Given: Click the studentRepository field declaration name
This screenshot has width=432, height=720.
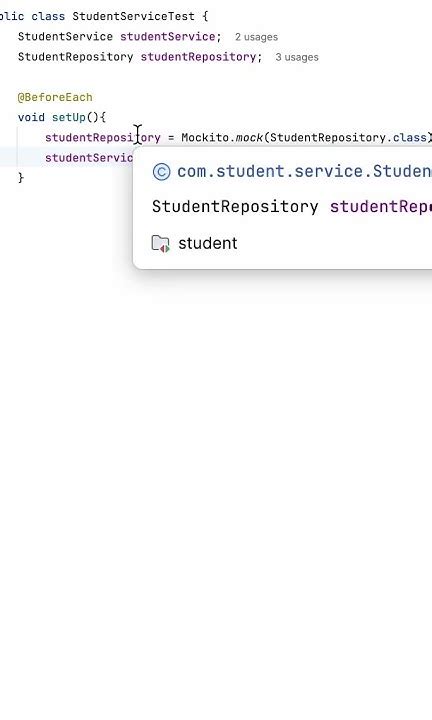Looking at the screenshot, I should click(198, 57).
